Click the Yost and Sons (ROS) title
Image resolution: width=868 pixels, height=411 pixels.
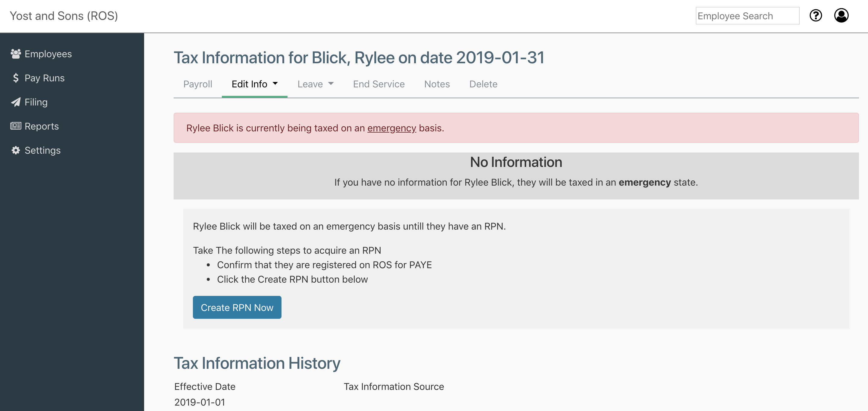coord(64,16)
